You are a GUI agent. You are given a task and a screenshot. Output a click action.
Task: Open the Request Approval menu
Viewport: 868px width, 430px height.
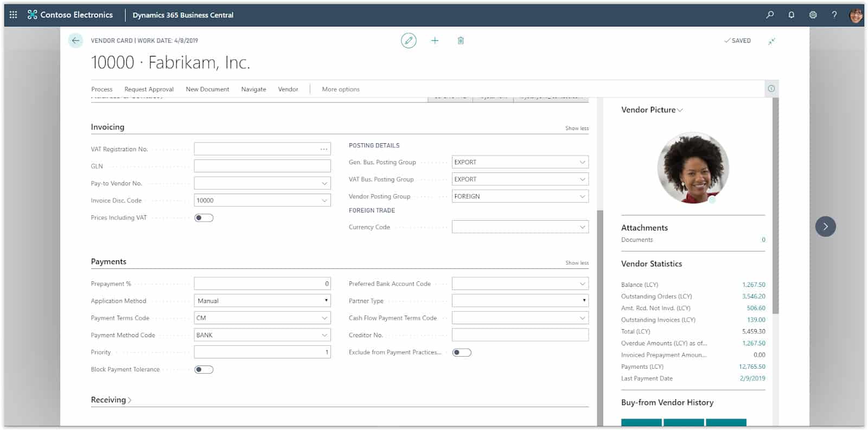[149, 89]
